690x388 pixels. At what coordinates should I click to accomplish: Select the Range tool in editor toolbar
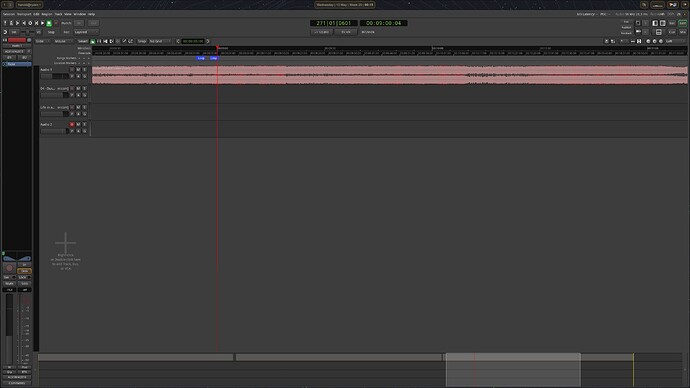(x=99, y=41)
